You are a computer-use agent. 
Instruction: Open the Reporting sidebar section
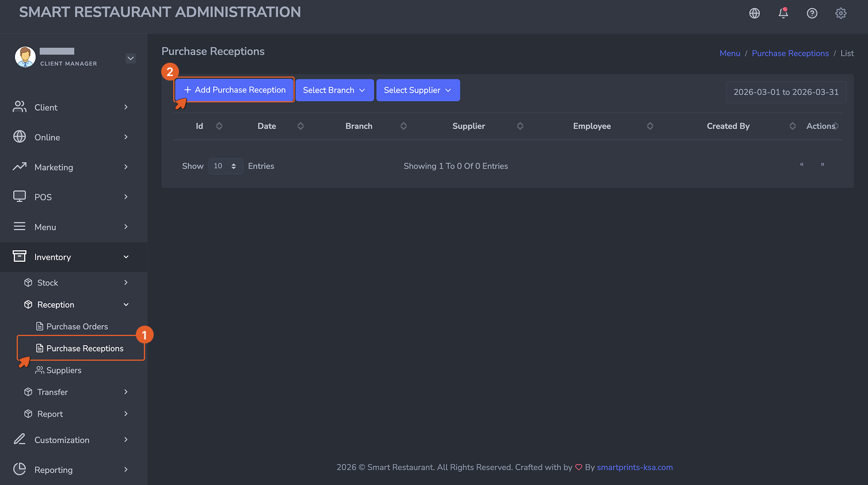74,469
